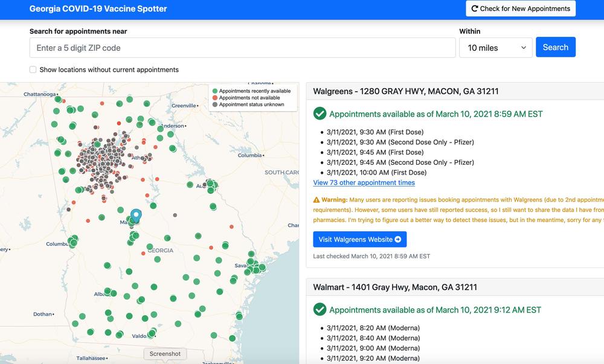Click the Chattanooga map label
This screenshot has width=604, height=364.
point(40,94)
